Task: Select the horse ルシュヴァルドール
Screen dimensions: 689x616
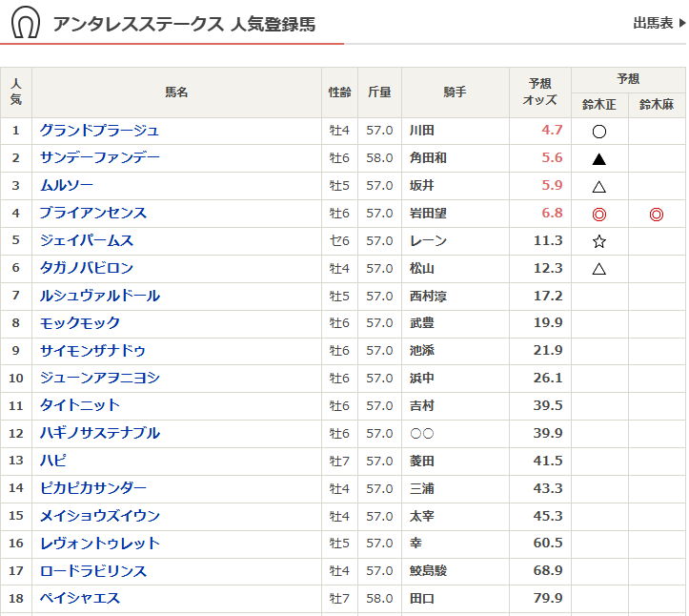Action: pos(99,296)
